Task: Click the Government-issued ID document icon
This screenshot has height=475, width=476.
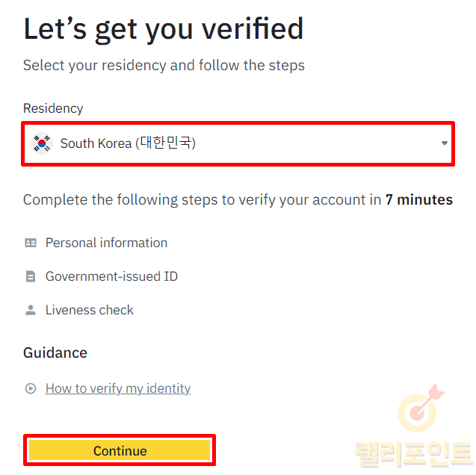Action: coord(31,276)
